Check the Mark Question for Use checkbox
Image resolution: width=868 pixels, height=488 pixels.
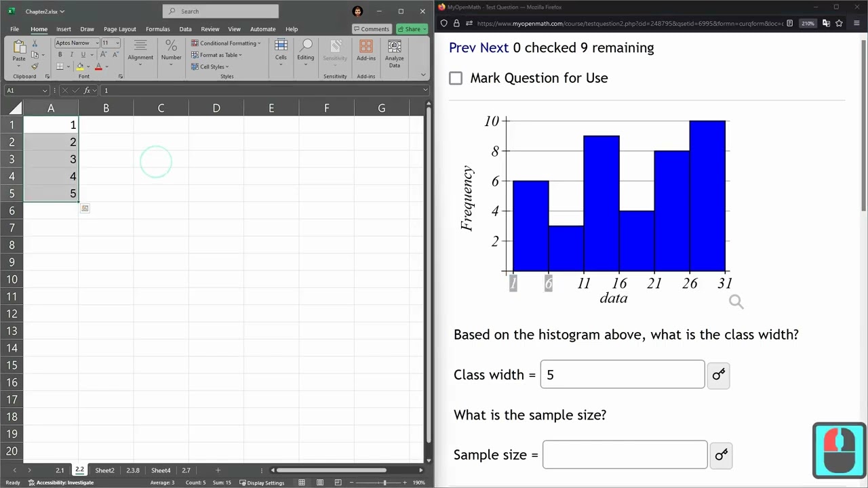tap(456, 78)
